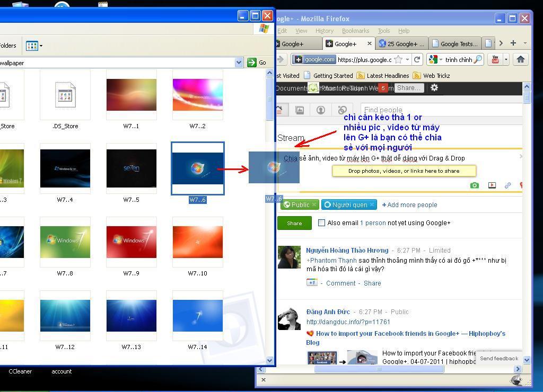This screenshot has width=543, height=392.
Task: Open the View menu in Firefox
Action: tap(301, 31)
